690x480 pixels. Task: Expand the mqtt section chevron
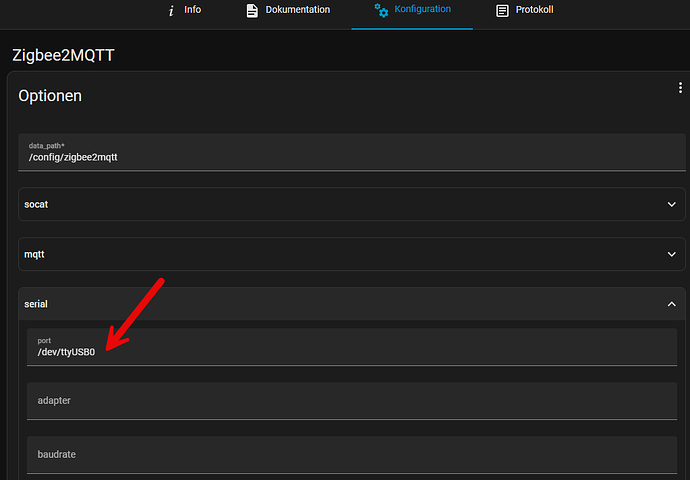(672, 254)
